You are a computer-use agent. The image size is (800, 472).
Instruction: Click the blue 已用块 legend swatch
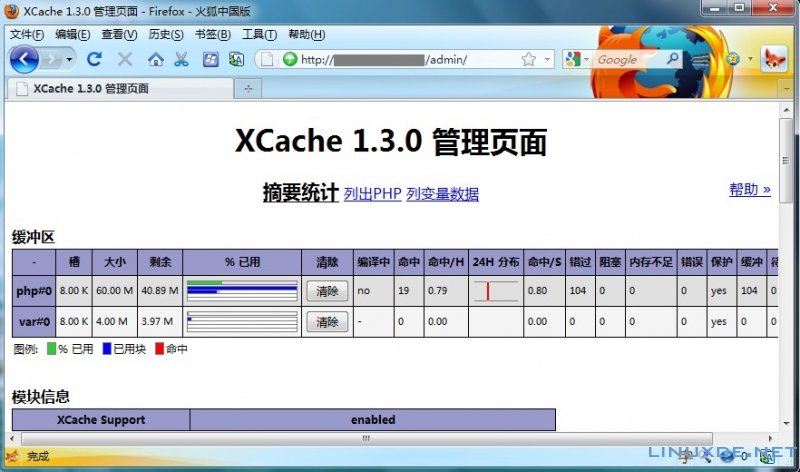click(x=107, y=349)
